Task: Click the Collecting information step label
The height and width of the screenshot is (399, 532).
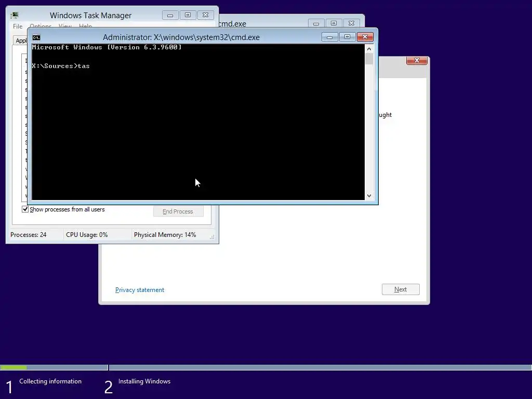Action: click(50, 381)
